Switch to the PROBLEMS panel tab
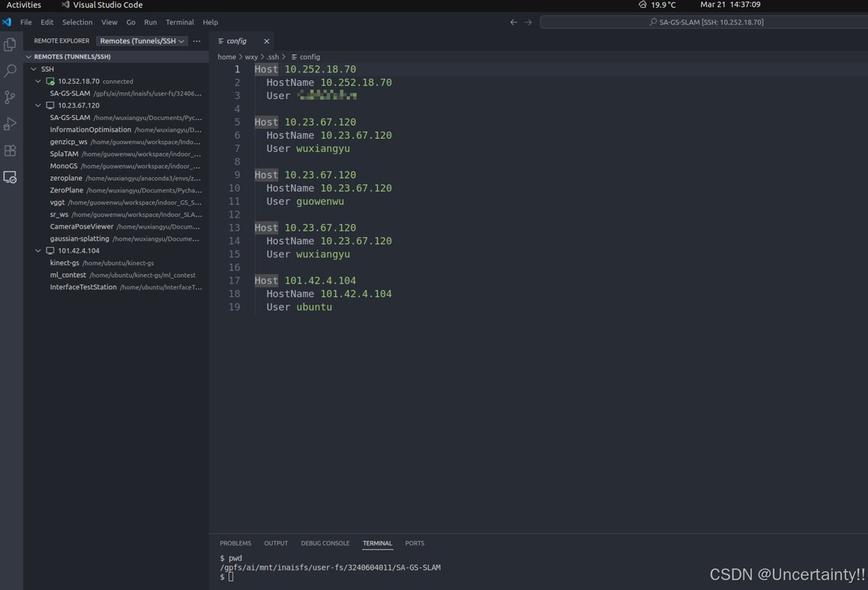 click(235, 543)
